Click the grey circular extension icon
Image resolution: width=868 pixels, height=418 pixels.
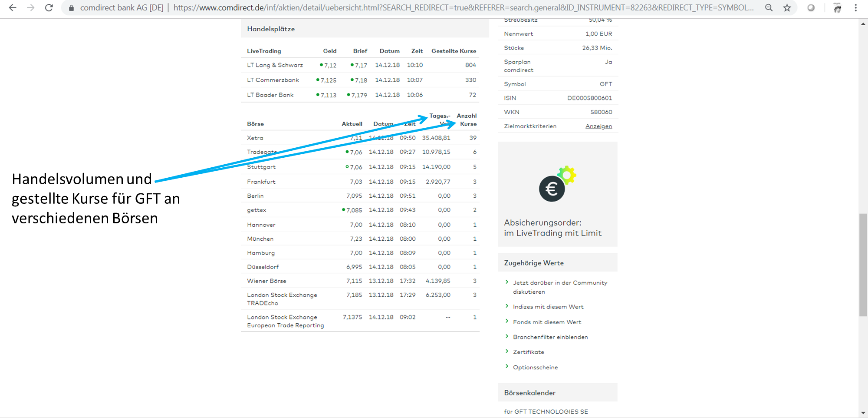811,8
